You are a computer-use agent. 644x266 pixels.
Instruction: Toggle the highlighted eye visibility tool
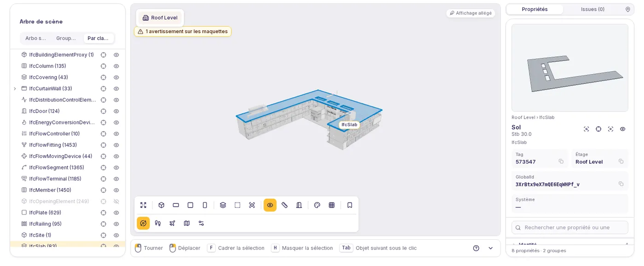[270, 205]
